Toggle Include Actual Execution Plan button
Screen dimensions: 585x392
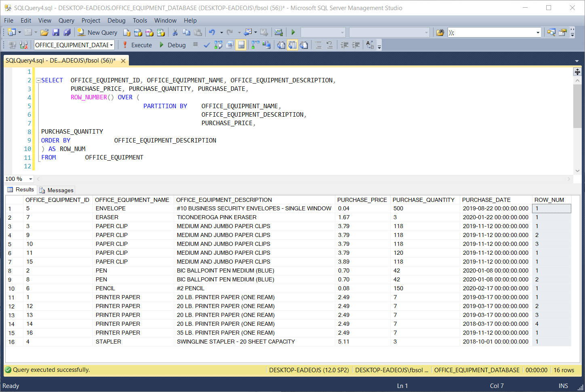(255, 45)
